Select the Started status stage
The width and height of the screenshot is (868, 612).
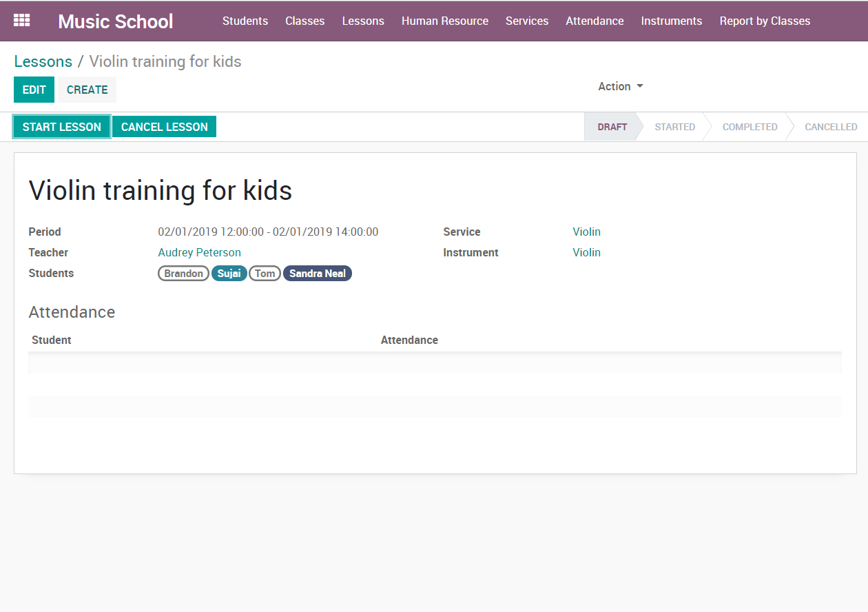[x=674, y=127]
